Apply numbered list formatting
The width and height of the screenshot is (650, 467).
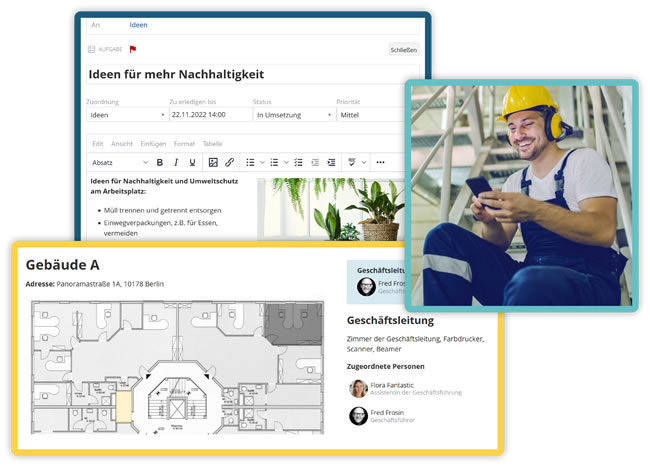(x=275, y=162)
